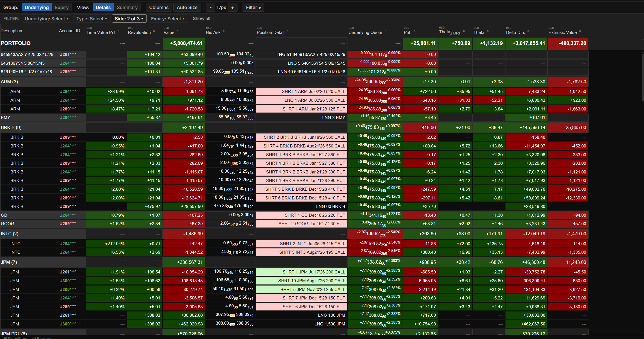Image resolution: width=644 pixels, height=339 pixels.
Task: Remove the Extrinsic Value column
Action: 580,31
